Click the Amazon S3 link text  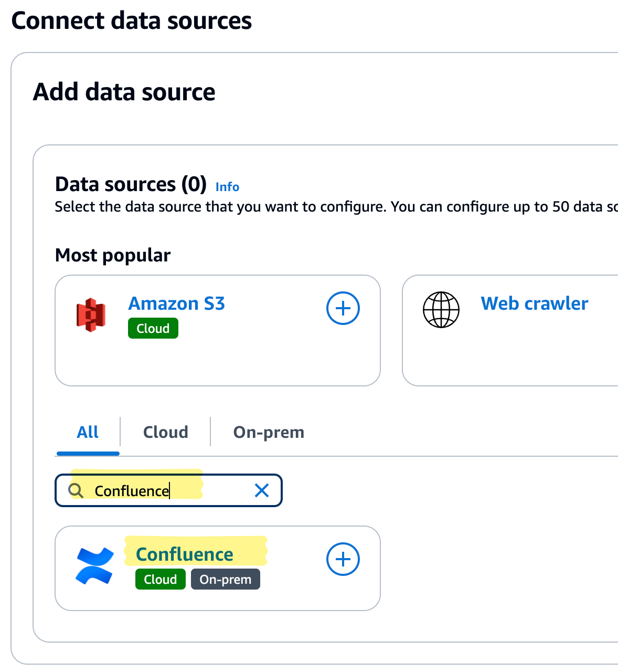click(176, 303)
